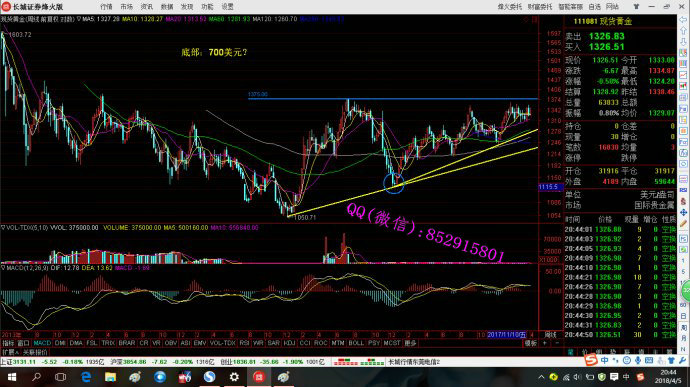690x387 pixels.
Task: Toggle the system tray 中 IME indicator
Action: pyautogui.click(x=626, y=377)
